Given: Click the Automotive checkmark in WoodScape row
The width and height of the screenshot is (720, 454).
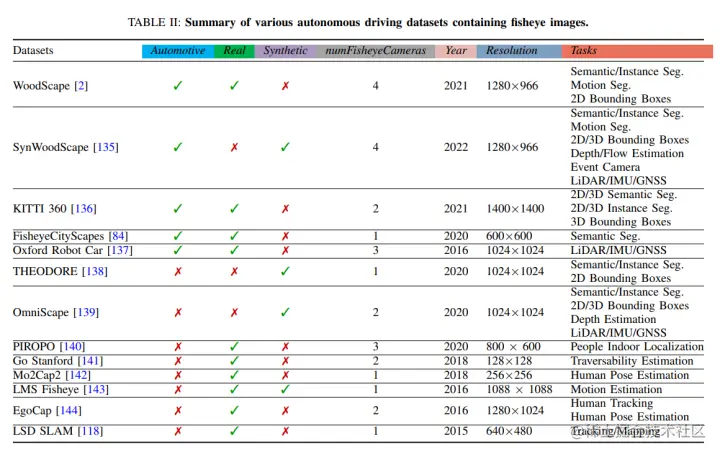Looking at the screenshot, I should click(x=178, y=86).
